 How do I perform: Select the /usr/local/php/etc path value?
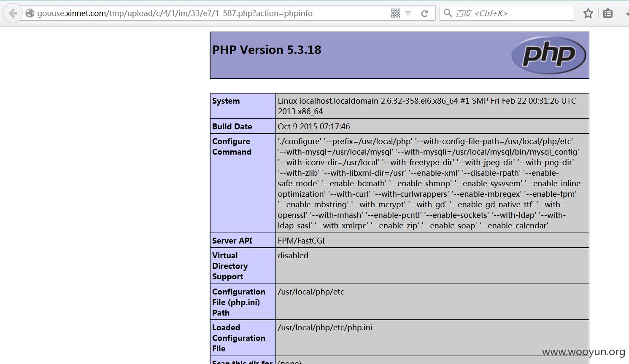[x=311, y=292]
